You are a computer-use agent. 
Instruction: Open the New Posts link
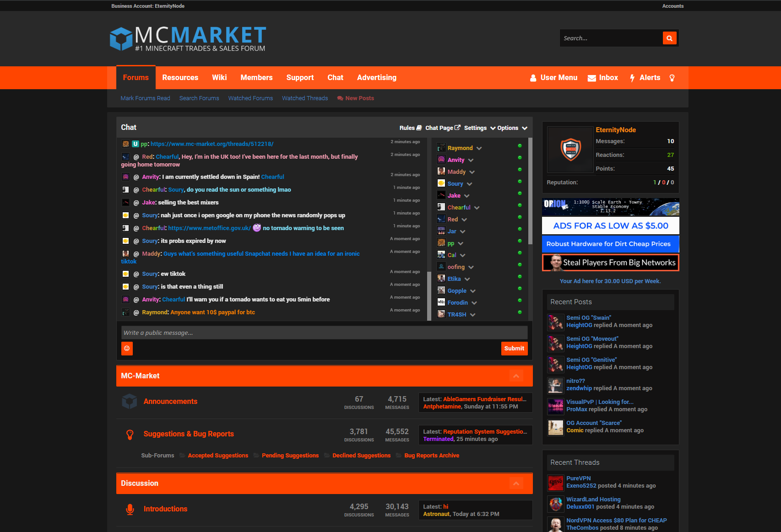359,98
